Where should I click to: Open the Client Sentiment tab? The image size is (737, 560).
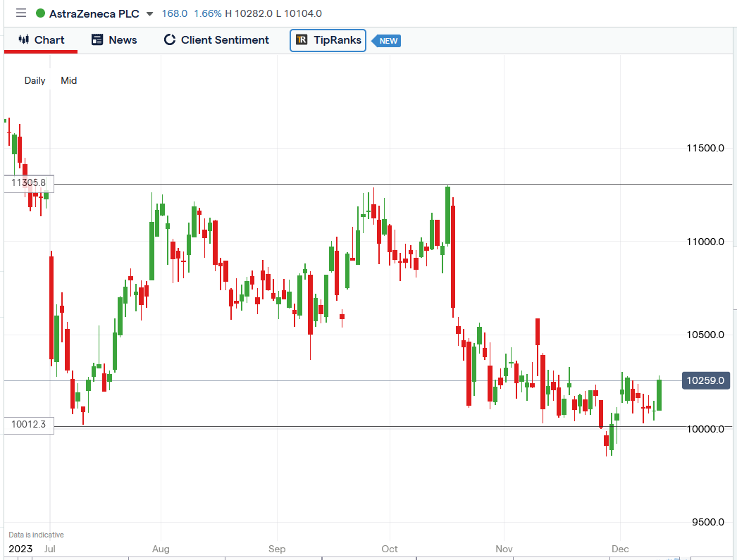[x=216, y=40]
